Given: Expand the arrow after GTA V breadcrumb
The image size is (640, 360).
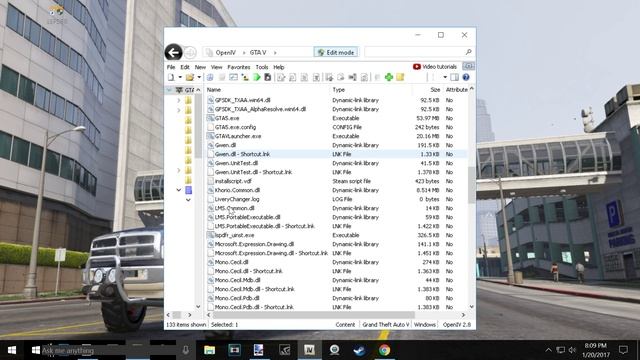Looking at the screenshot, I should tap(275, 52).
